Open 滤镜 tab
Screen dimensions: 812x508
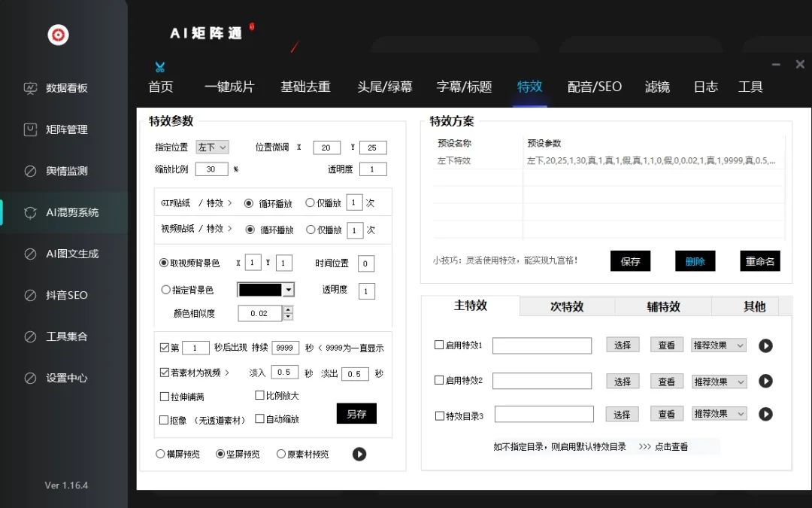(x=657, y=87)
